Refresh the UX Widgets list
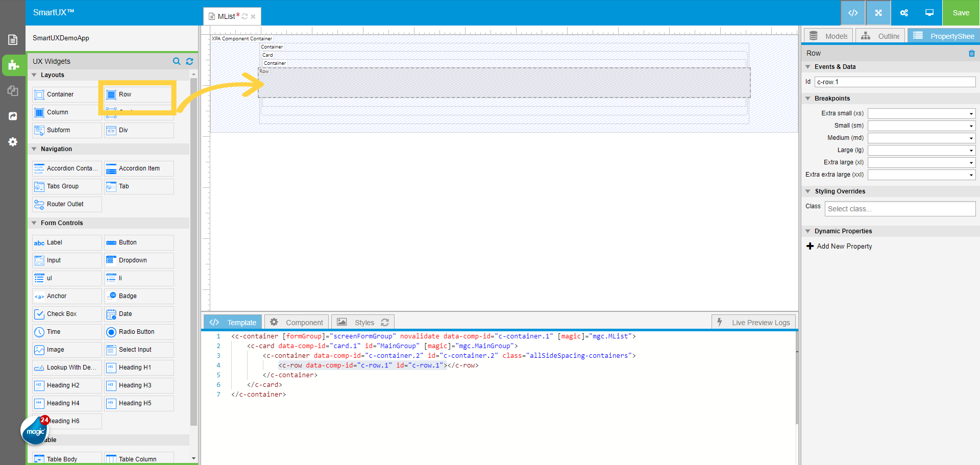This screenshot has width=980, height=465. pyautogui.click(x=189, y=61)
